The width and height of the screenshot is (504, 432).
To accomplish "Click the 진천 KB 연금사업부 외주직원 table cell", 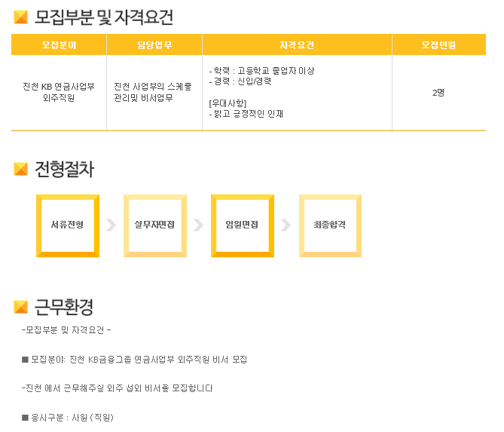I will (59, 92).
